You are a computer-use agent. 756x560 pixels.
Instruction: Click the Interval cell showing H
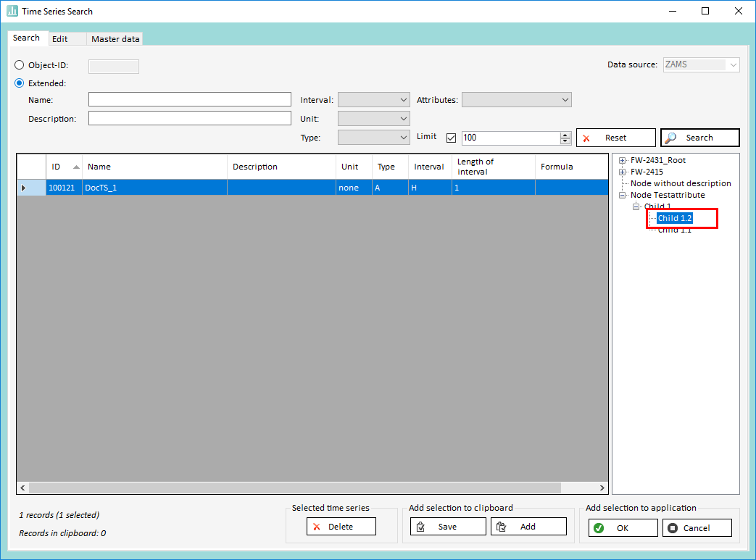[430, 188]
